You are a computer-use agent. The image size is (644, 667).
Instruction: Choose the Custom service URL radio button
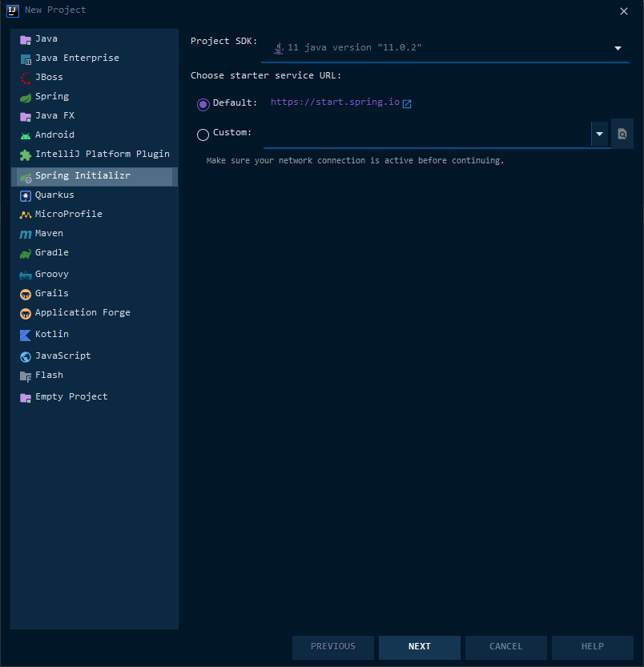tap(203, 135)
